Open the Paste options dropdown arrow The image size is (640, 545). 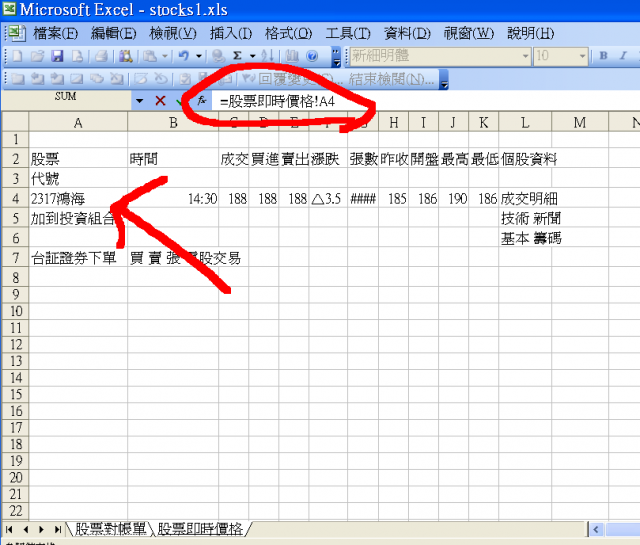[165, 56]
